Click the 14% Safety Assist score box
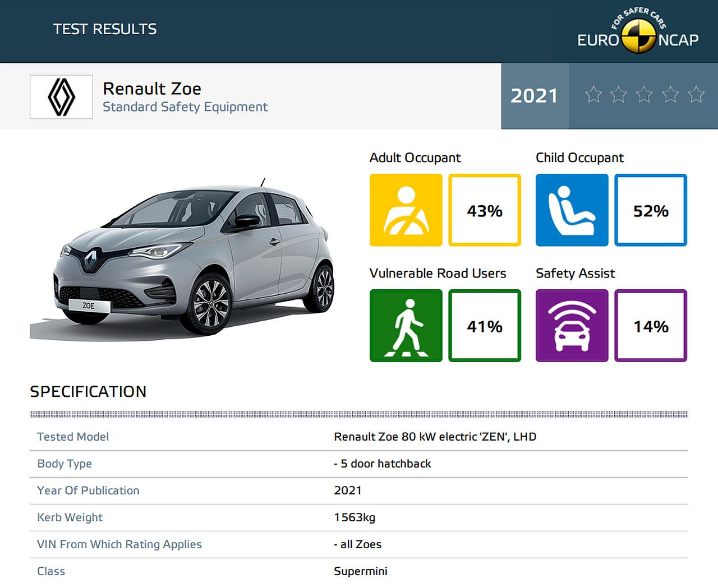 coord(651,326)
